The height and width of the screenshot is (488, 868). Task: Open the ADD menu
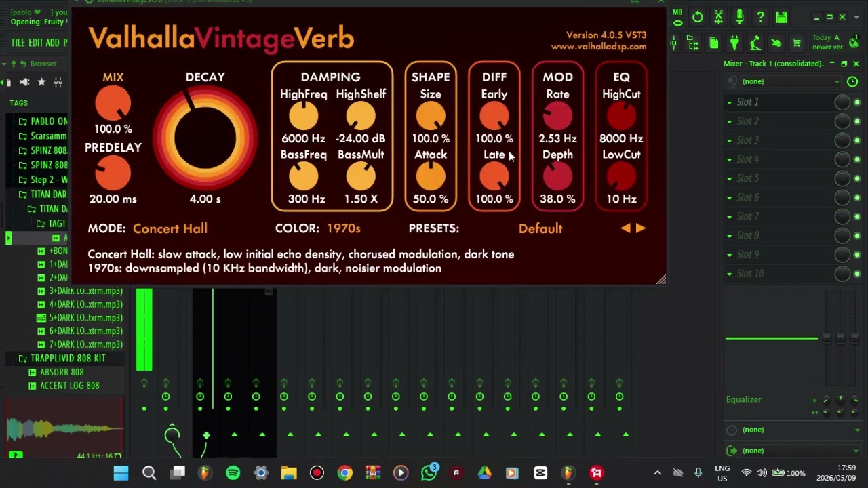coord(52,43)
